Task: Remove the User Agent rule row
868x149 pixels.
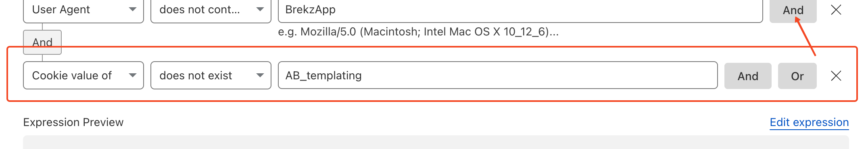Action: tap(836, 10)
